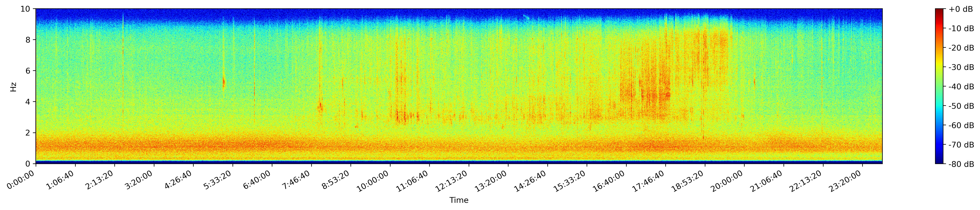Image resolution: width=980 pixels, height=210 pixels.
Task: Click the green middle section of colorbar
Action: point(940,86)
